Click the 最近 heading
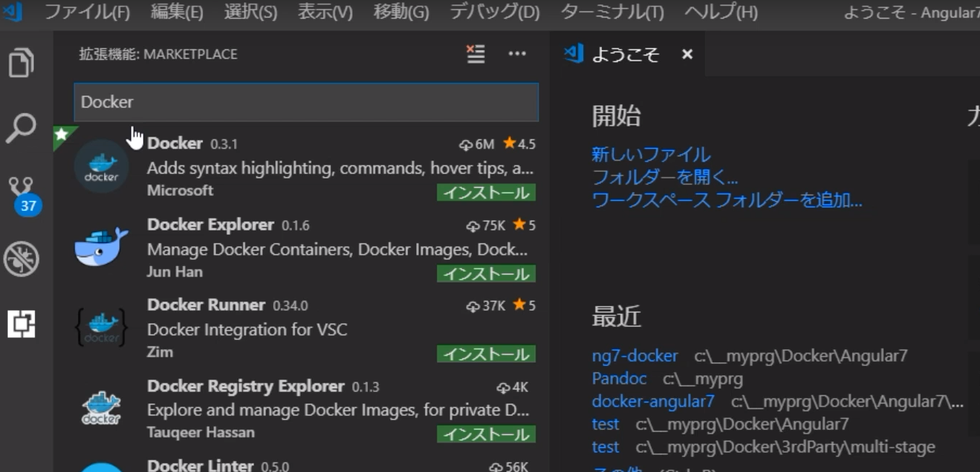Screen dimensions: 980x472 point(616,317)
